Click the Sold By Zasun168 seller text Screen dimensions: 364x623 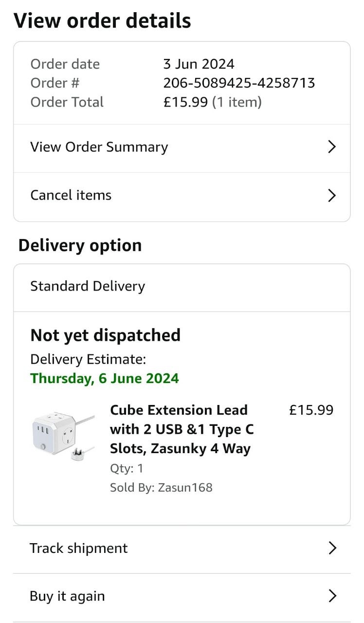coord(161,488)
